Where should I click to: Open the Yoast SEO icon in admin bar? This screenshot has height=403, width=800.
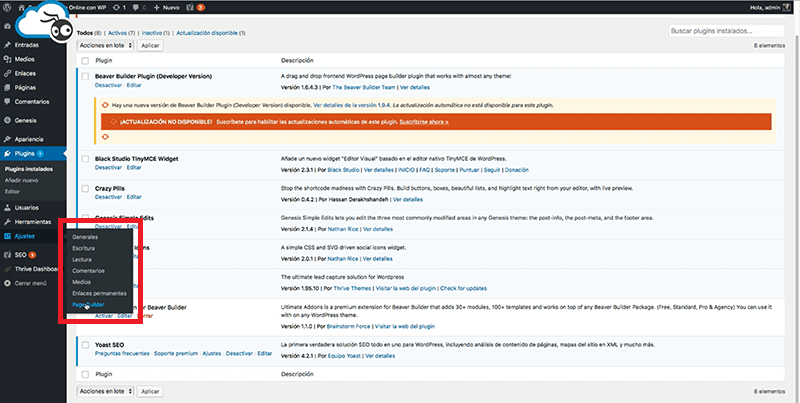click(192, 8)
